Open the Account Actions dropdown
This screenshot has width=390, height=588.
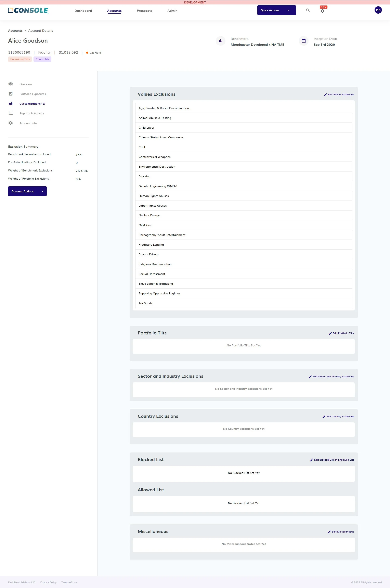coord(27,191)
